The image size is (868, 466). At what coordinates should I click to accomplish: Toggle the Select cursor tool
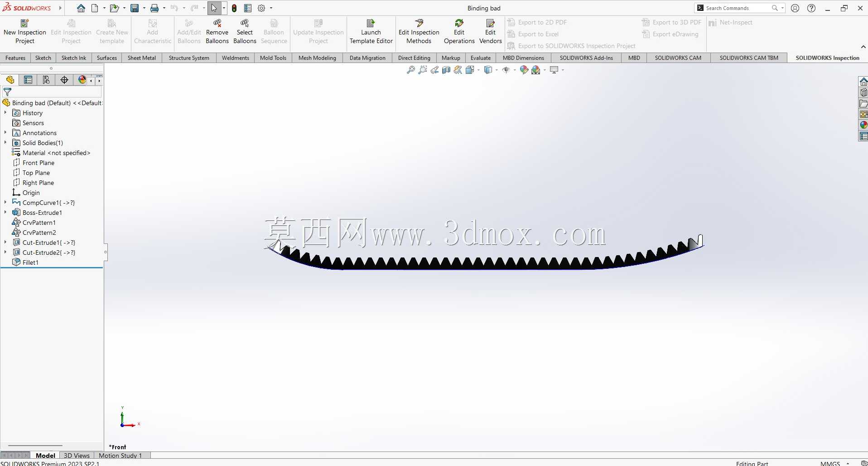tap(214, 8)
